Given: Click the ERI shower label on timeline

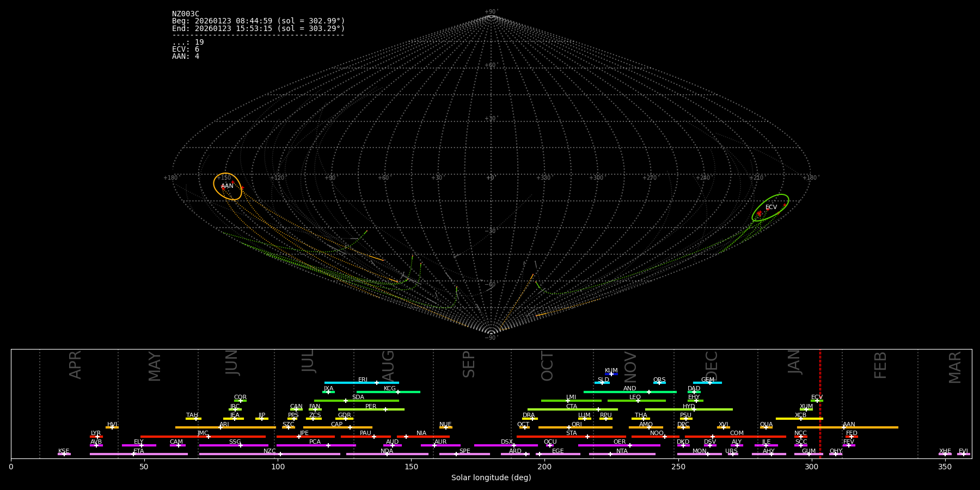Looking at the screenshot, I should click(x=363, y=380).
